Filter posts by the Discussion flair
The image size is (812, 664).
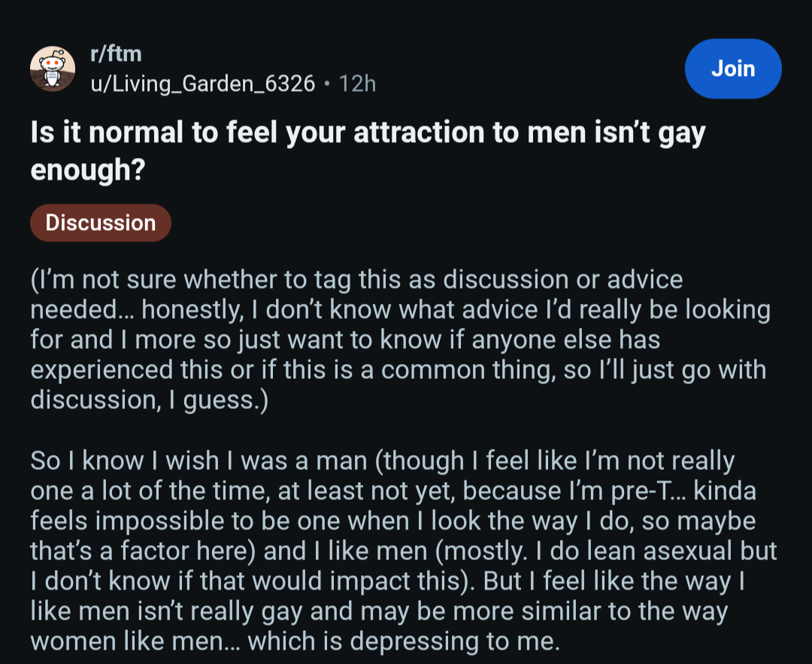click(101, 223)
